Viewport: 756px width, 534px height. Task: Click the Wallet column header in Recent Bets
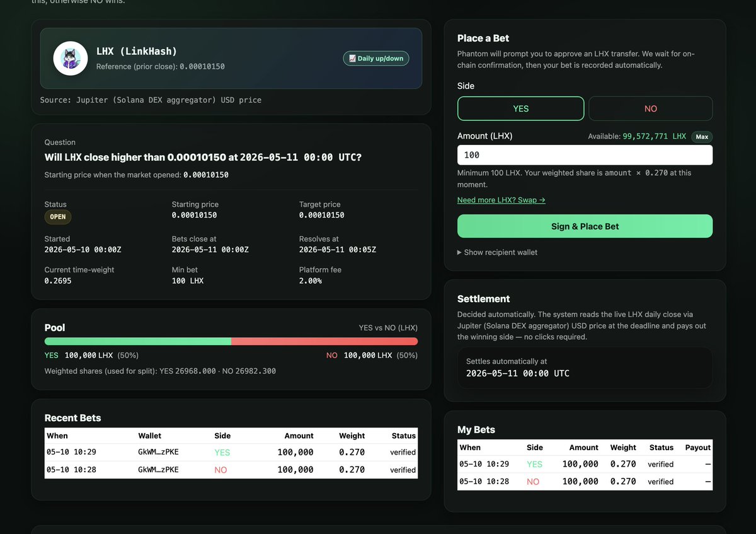click(150, 436)
